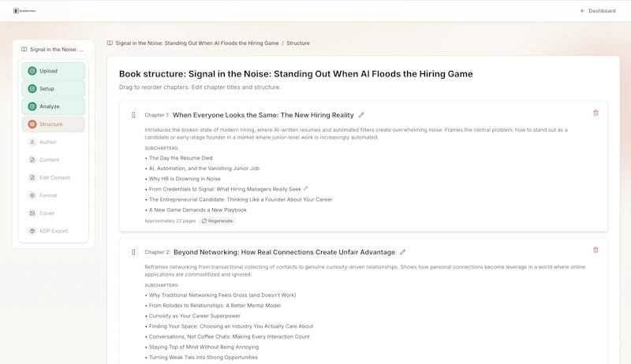
Task: Edit subchapter 'From Credentials to Signal' using the pencil icon
Action: [x=305, y=188]
